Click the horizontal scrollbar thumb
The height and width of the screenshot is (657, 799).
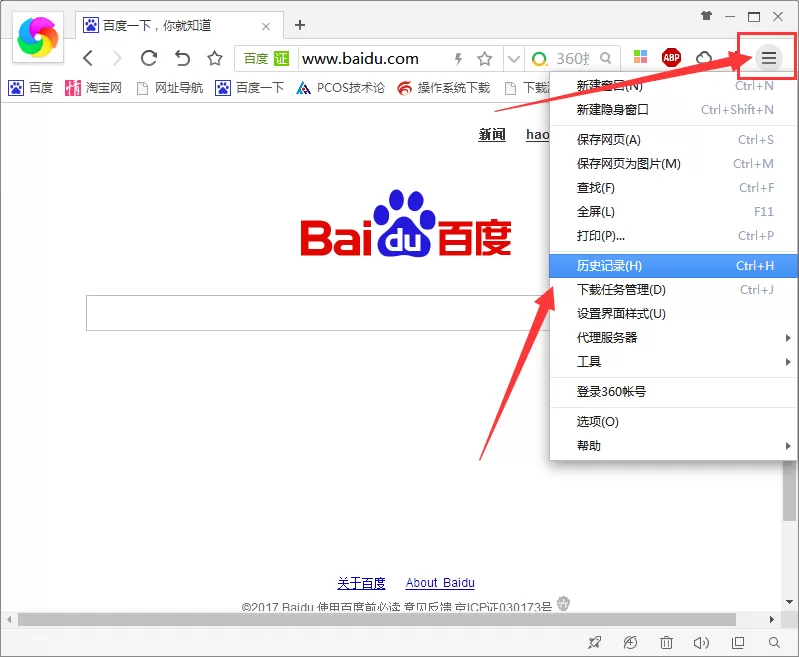[x=377, y=619]
